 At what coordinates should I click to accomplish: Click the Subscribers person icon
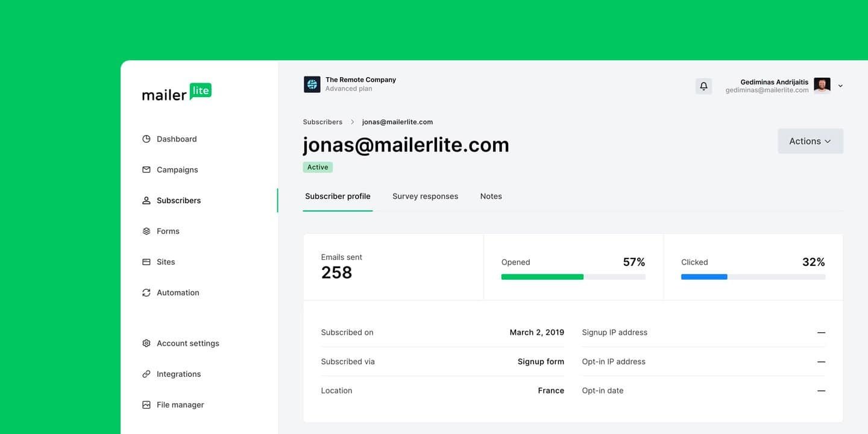(146, 200)
